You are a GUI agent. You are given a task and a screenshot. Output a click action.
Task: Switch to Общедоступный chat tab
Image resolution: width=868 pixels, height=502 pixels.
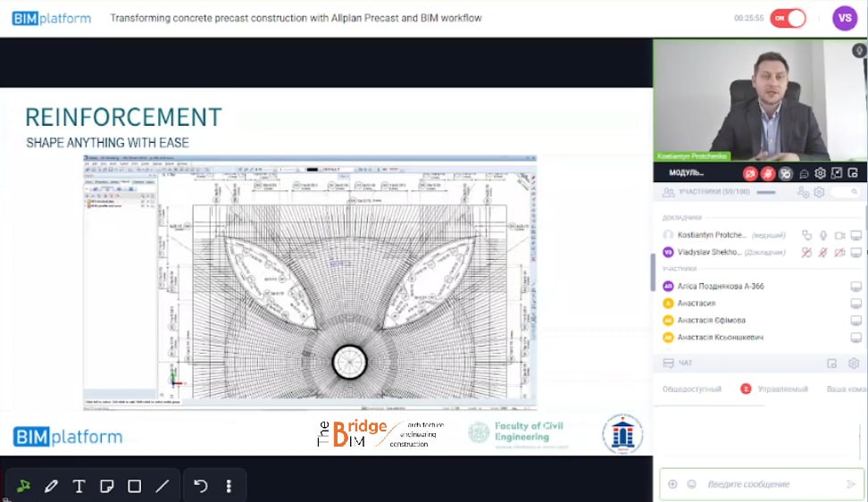click(x=692, y=389)
